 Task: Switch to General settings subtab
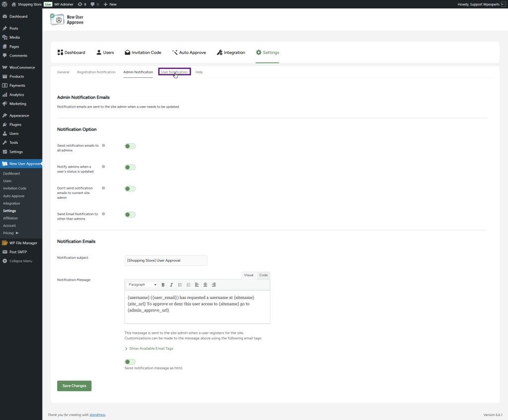click(x=63, y=72)
